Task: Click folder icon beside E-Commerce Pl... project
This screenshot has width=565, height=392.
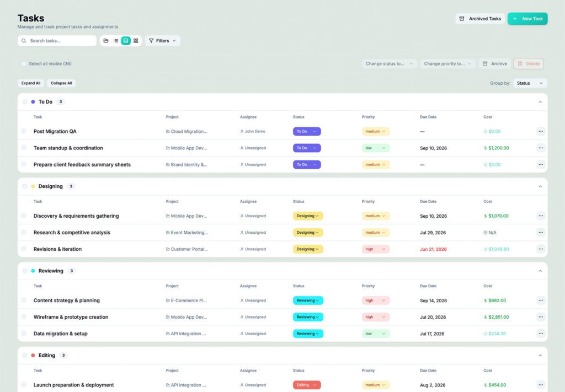Action: click(x=168, y=300)
